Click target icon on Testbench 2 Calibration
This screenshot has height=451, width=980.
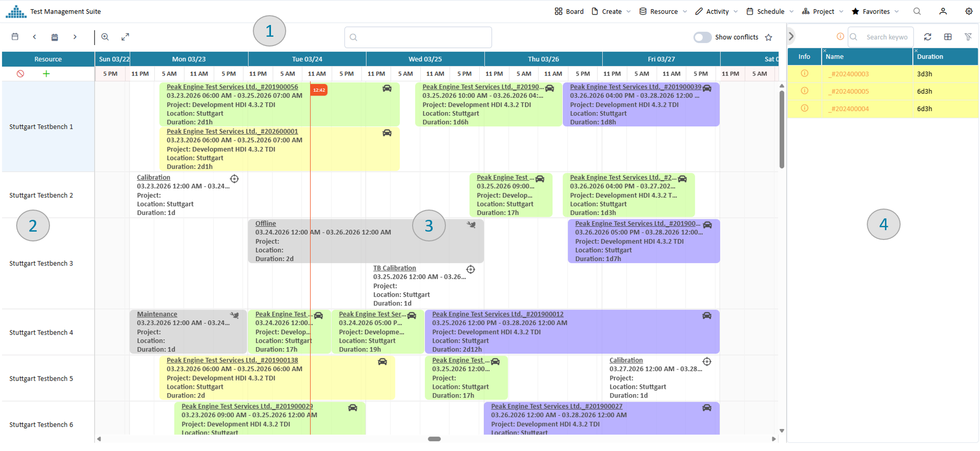(x=234, y=179)
